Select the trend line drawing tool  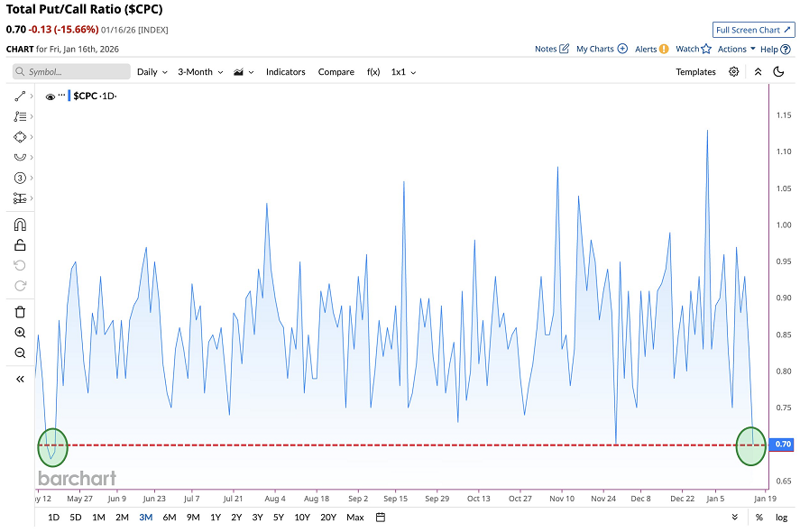point(20,96)
